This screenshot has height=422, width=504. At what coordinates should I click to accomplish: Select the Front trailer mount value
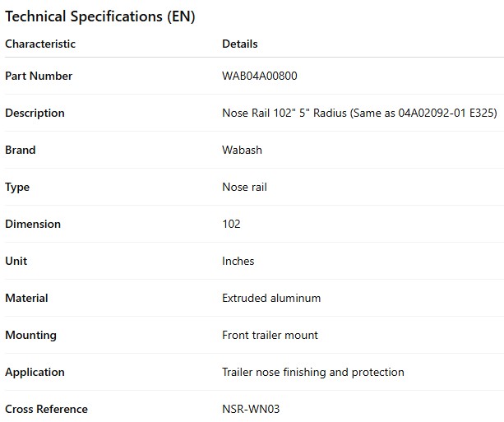[270, 335]
